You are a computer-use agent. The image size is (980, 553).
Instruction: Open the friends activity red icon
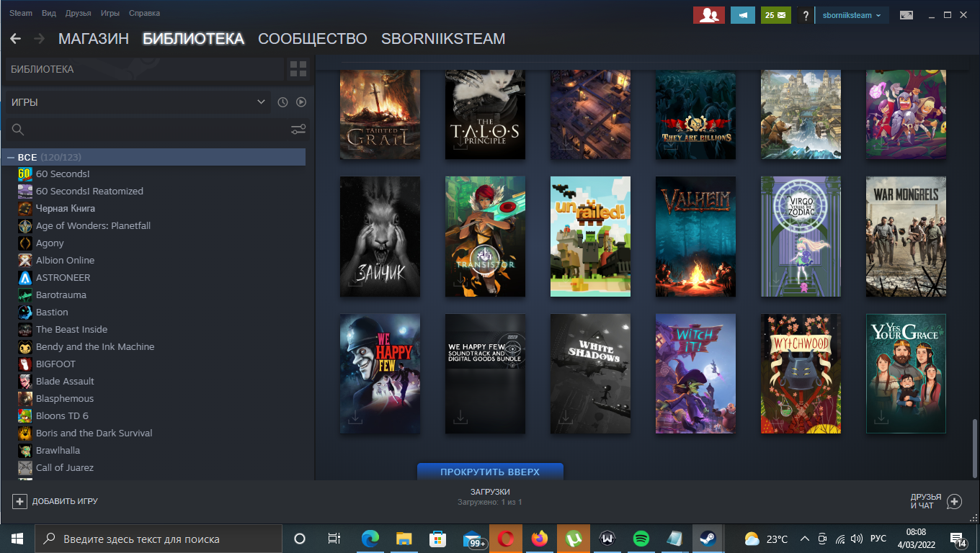pos(709,15)
